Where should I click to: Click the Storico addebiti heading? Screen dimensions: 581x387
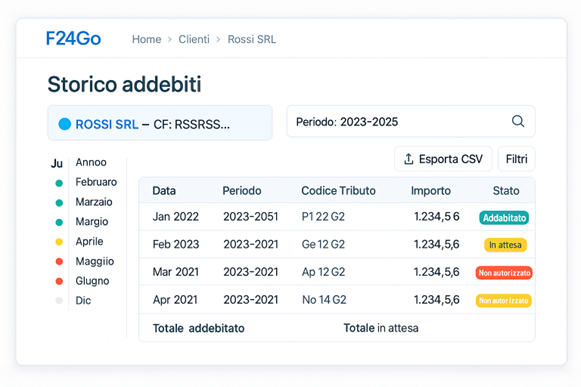pos(124,84)
